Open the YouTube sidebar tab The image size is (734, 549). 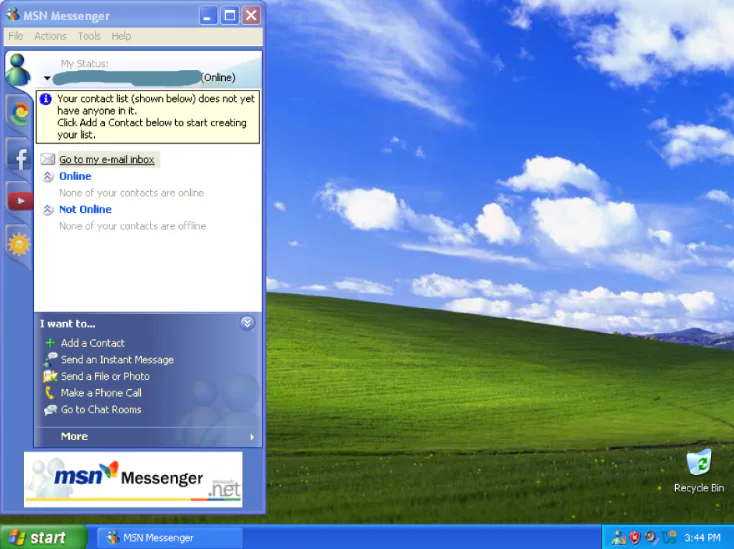point(20,201)
